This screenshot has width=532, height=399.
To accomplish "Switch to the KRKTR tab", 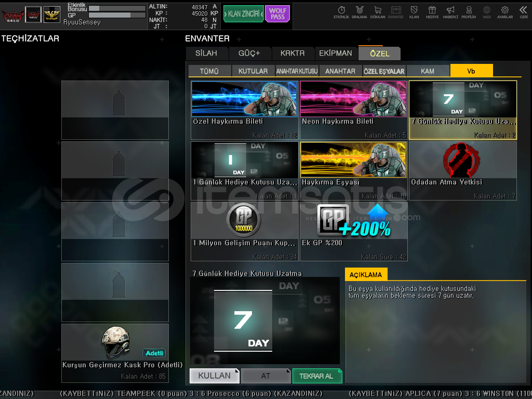I will 292,54.
